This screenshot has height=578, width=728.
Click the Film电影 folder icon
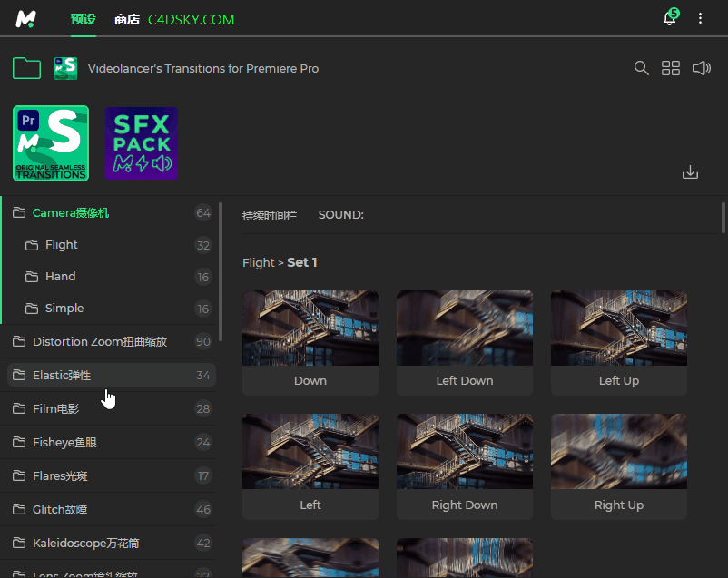19,408
